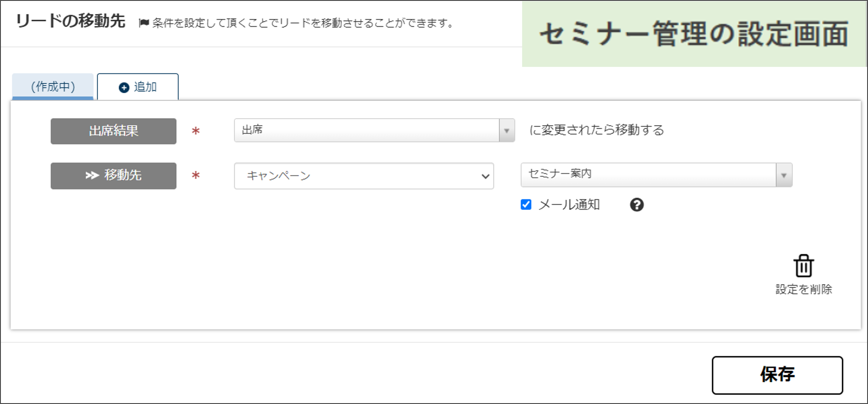
Task: Click the メール通知 label text
Action: point(569,205)
